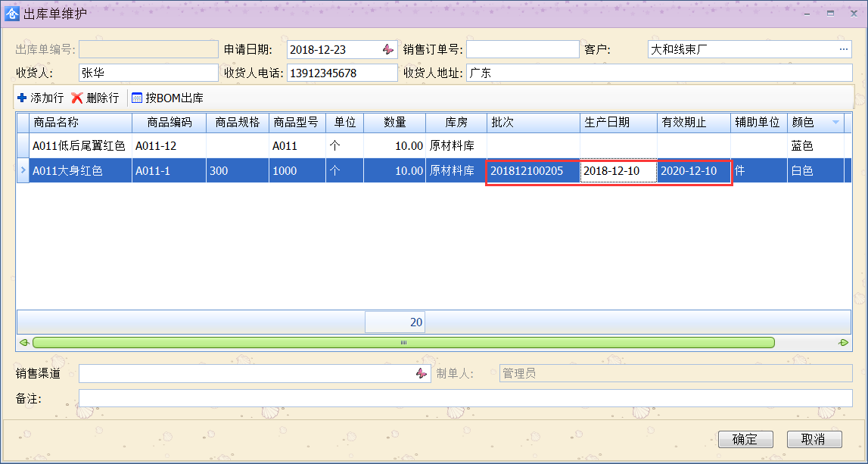The image size is (868, 464).
Task: Click the BOM outbound calendar icon
Action: tap(136, 98)
